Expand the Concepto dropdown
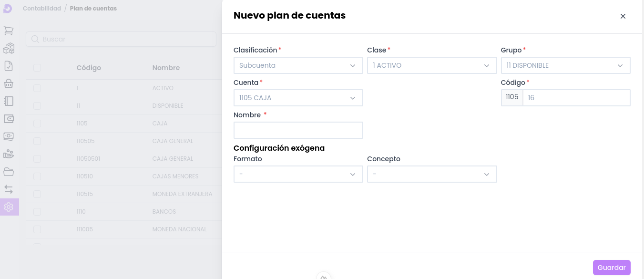This screenshot has height=279, width=644. click(431, 174)
